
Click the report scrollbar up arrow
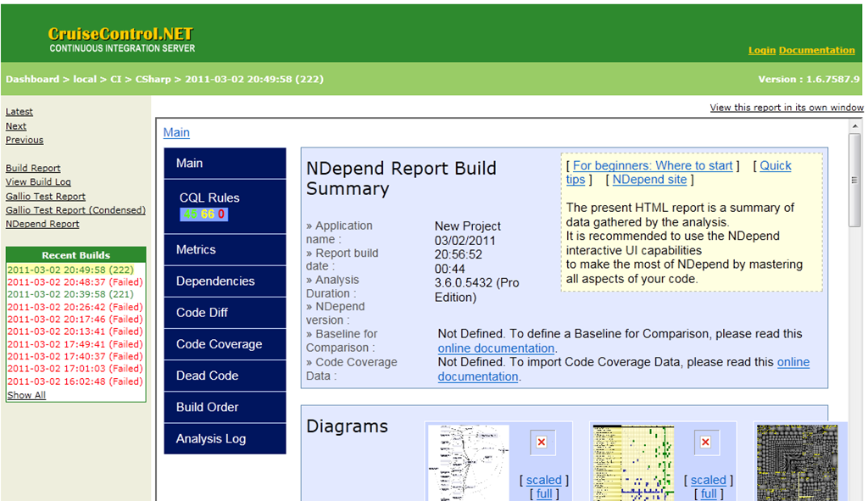tap(855, 126)
